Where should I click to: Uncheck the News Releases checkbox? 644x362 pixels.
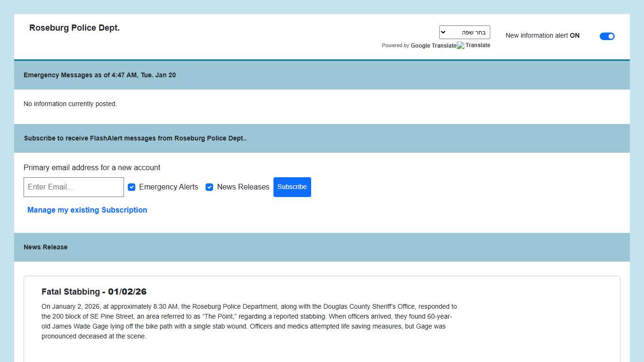(209, 187)
